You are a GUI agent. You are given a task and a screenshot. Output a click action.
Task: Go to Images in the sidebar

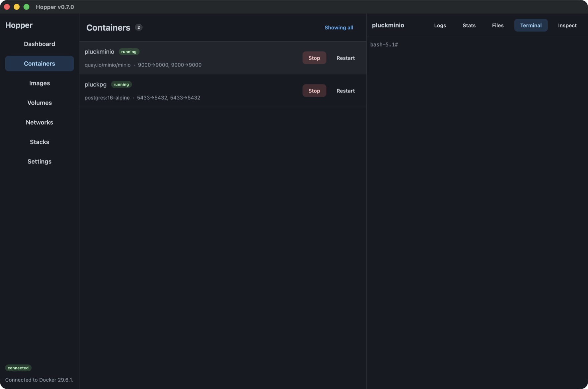pos(39,83)
